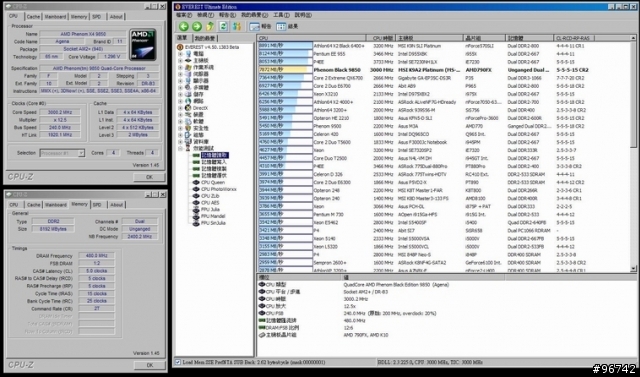Viewport: 640px width, 377px height.
Task: Open the 檢視(V) view menu
Action: [x=205, y=15]
